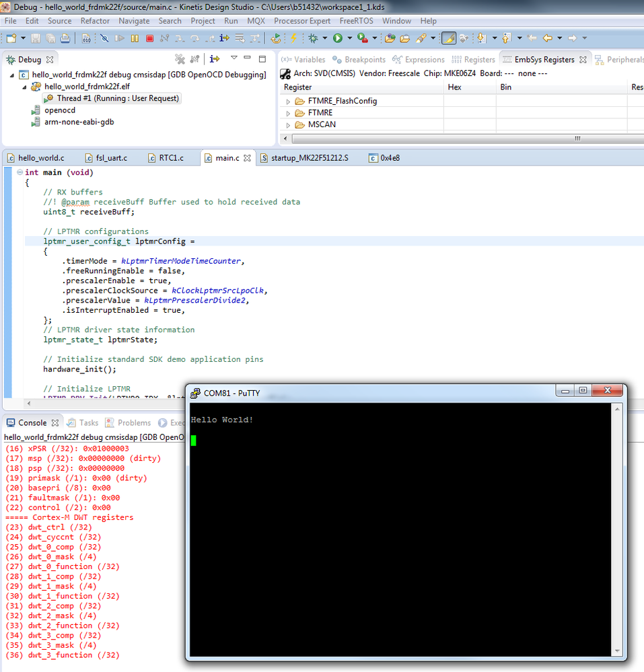This screenshot has height=672, width=644.
Task: Switch to startup_MK22F51212.S editor tab
Action: click(x=304, y=157)
